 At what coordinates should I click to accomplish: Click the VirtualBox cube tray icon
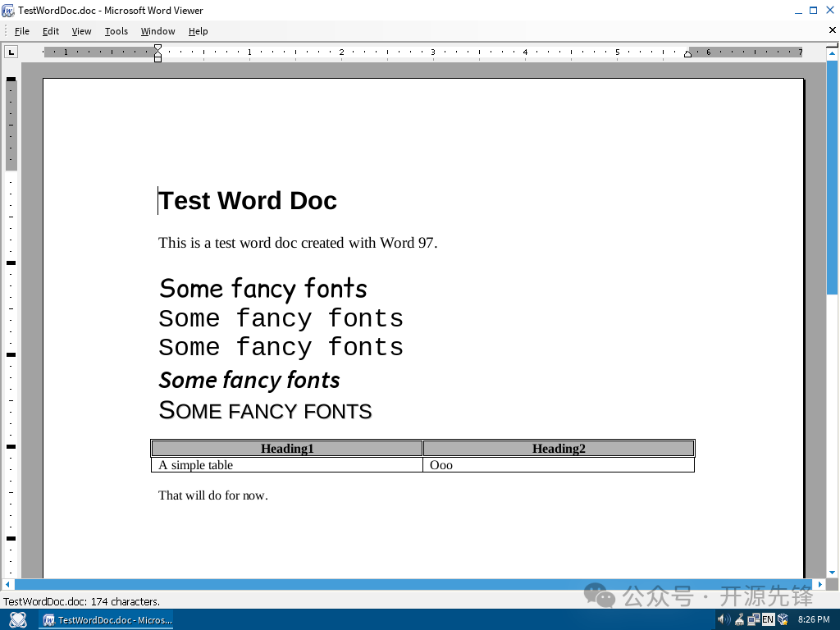(x=783, y=620)
